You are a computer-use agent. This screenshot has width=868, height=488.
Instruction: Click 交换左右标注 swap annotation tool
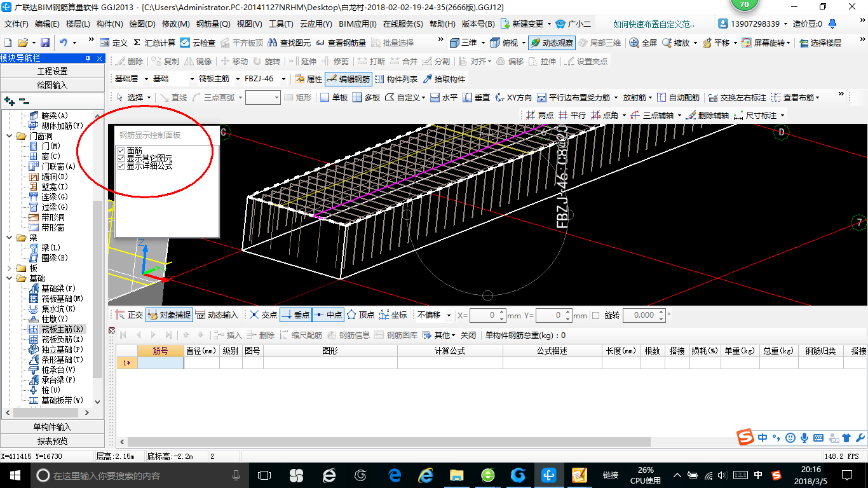738,97
